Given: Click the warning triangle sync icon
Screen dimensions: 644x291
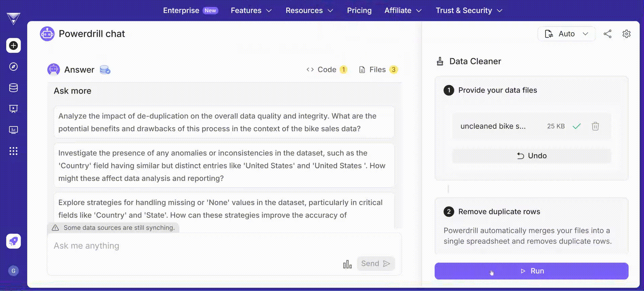Looking at the screenshot, I should (55, 228).
